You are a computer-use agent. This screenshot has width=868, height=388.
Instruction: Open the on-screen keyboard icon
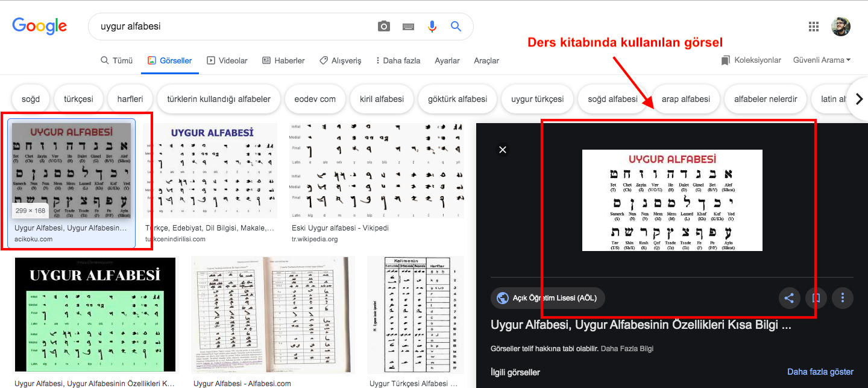pos(408,27)
